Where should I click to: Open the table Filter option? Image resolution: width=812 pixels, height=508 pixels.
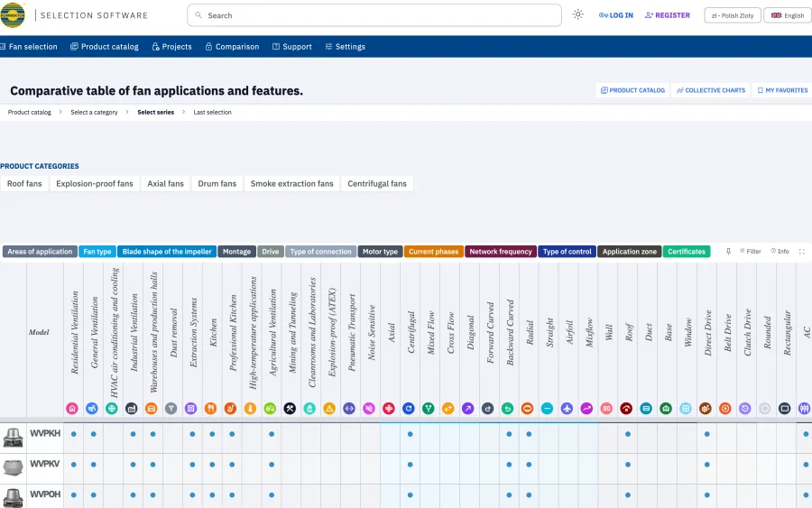[750, 252]
